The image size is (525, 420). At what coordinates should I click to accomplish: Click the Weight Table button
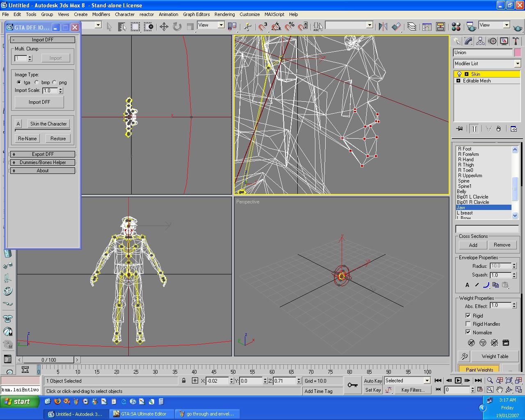495,356
